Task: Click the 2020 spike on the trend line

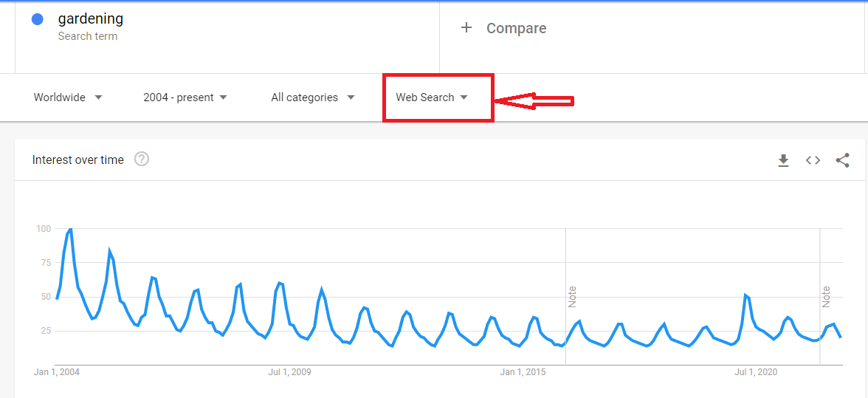Action: (x=745, y=295)
